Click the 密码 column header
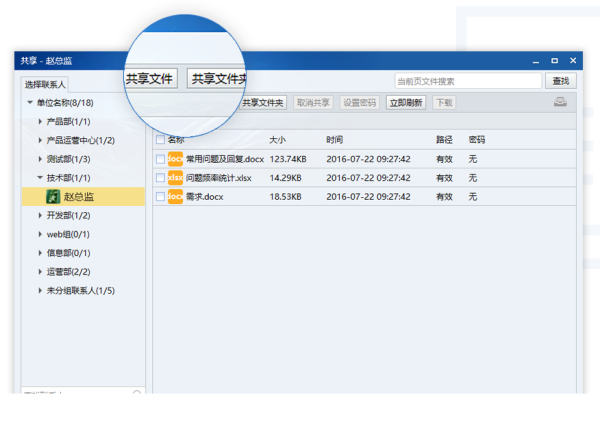The width and height of the screenshot is (600, 423). [477, 140]
